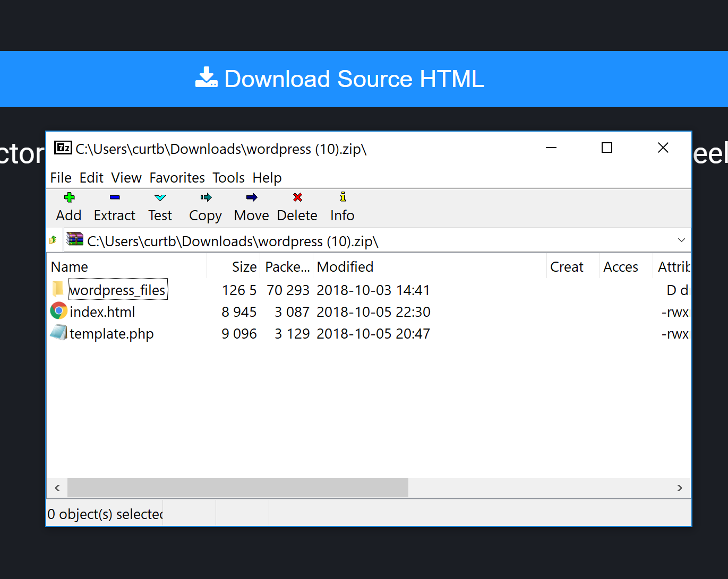Sort by the Packed size column header
The image size is (728, 579).
[x=287, y=267]
